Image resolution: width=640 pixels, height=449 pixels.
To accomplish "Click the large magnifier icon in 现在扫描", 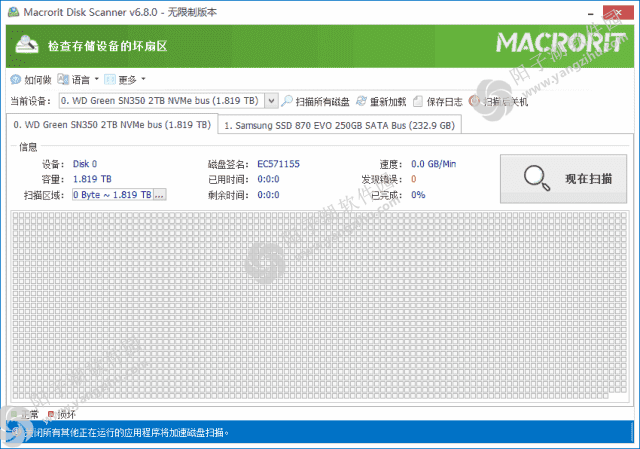I will pyautogui.click(x=537, y=178).
